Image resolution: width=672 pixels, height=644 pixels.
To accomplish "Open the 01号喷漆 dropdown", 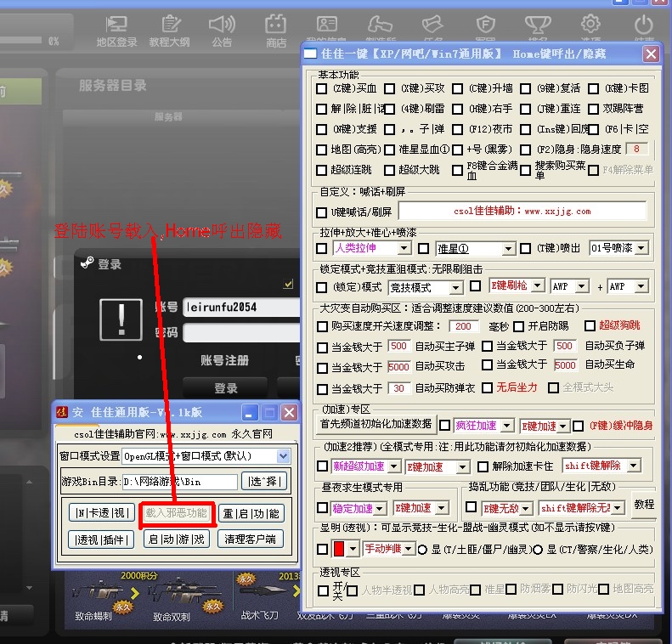I will [618, 248].
